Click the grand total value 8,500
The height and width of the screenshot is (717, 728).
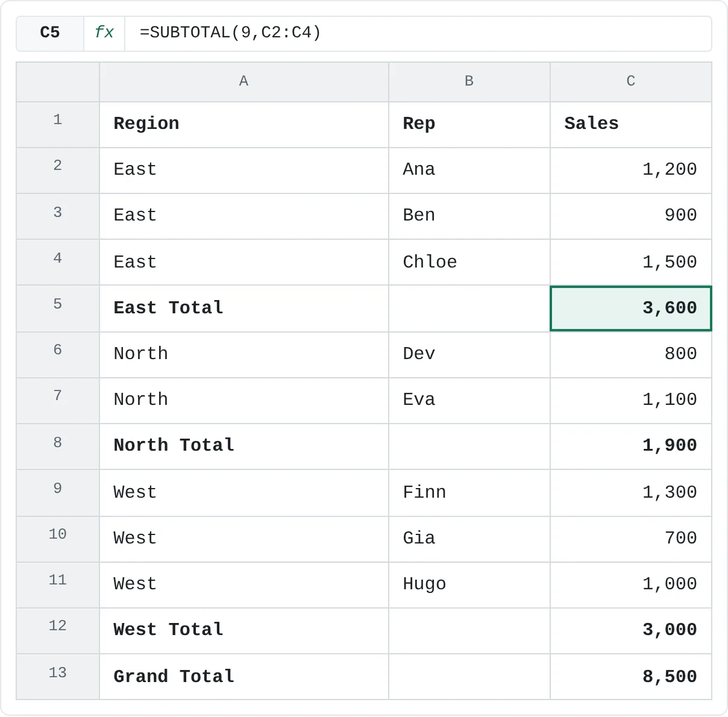click(631, 677)
